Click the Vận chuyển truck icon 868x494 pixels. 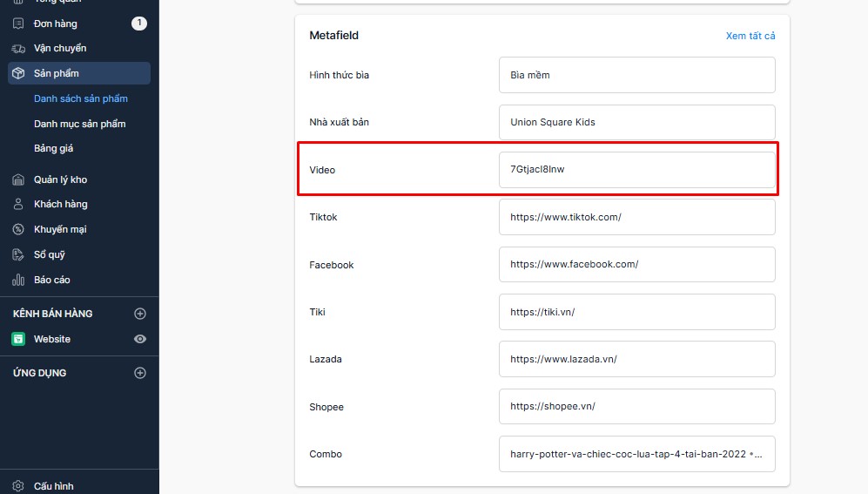click(18, 48)
